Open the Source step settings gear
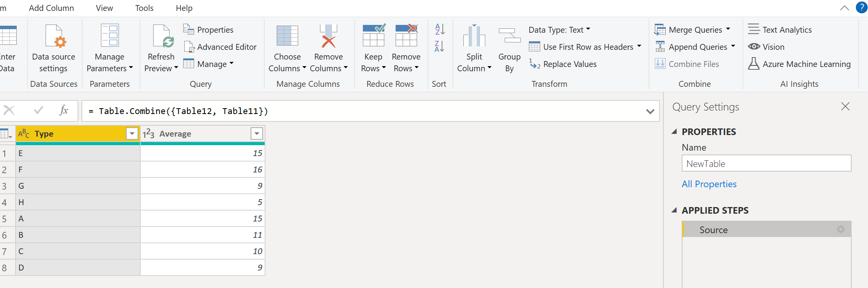Viewport: 868px width, 288px height. tap(841, 230)
